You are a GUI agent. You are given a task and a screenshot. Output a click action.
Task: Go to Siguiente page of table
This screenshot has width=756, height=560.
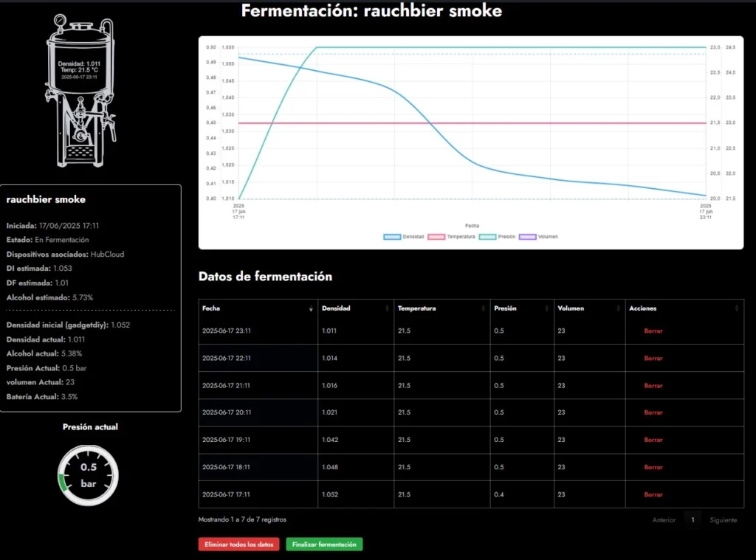(723, 520)
